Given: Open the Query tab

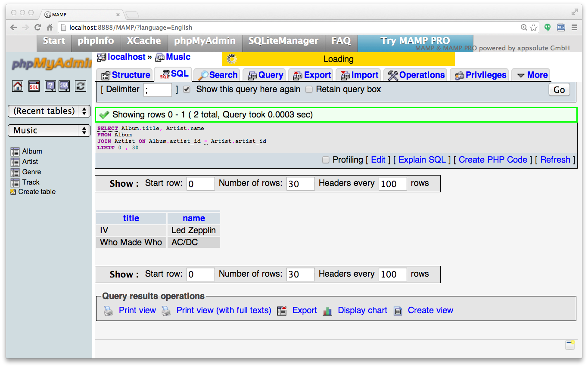Looking at the screenshot, I should coord(265,75).
